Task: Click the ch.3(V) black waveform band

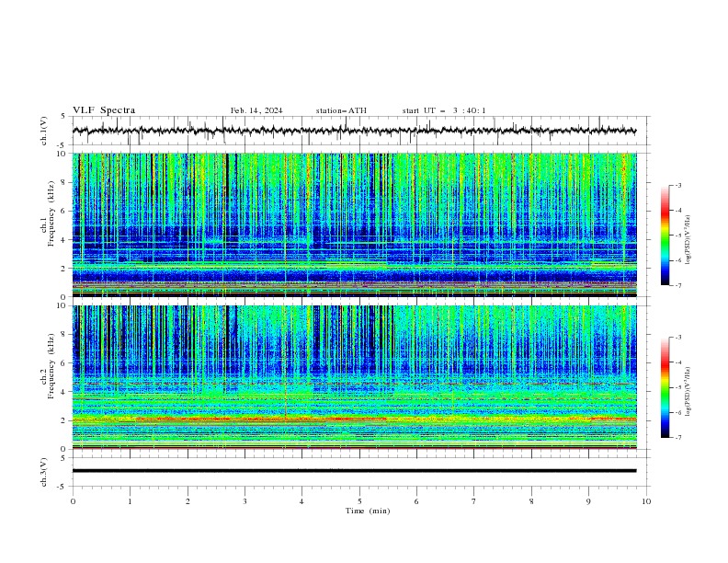Action: pyautogui.click(x=354, y=471)
